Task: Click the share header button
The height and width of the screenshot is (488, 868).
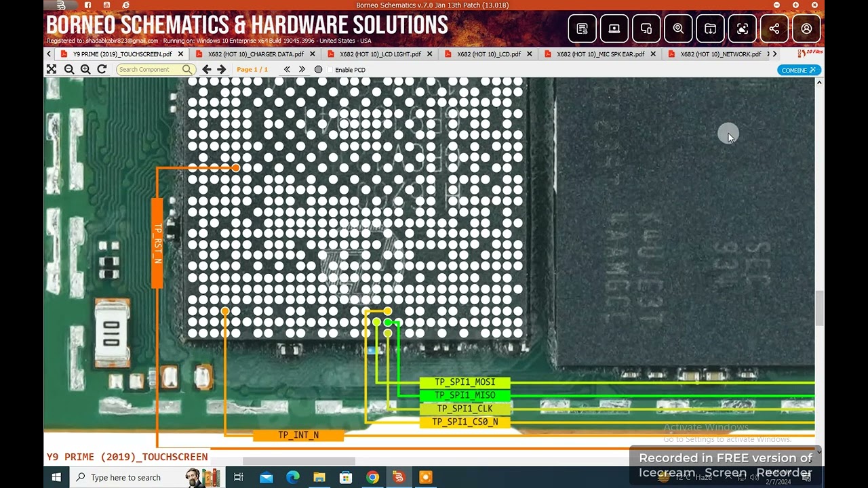Action: tap(774, 28)
